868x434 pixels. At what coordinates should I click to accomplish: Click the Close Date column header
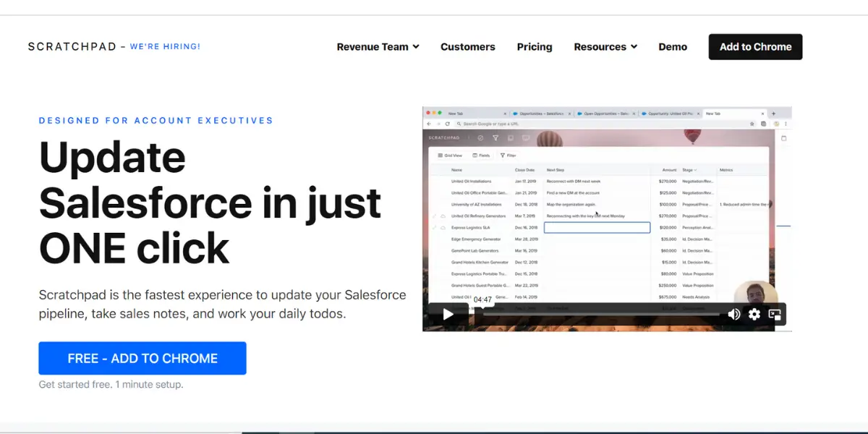[x=525, y=170]
